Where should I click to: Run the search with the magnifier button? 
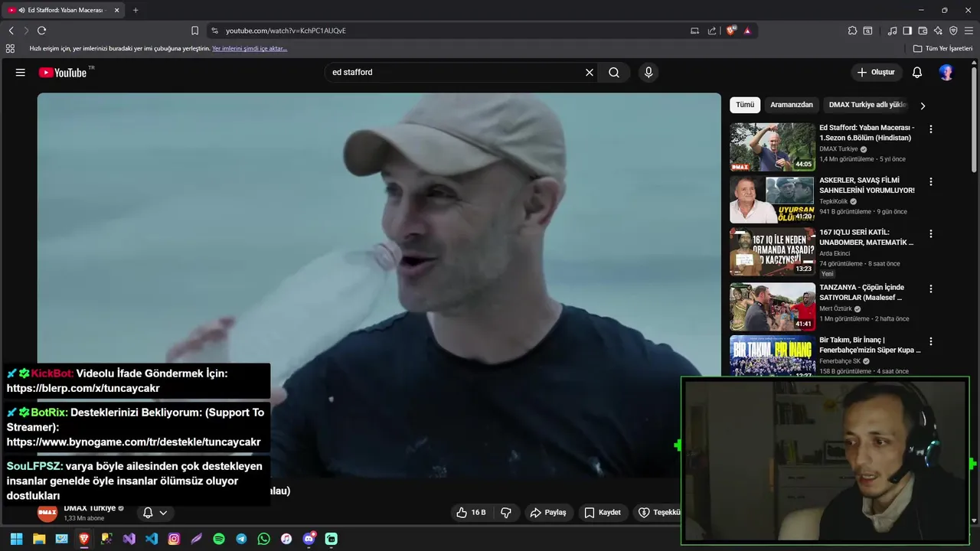[x=614, y=73]
